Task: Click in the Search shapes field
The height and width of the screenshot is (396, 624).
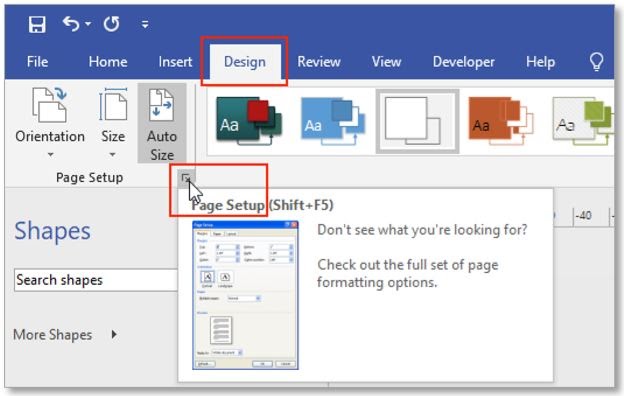Action: 96,280
